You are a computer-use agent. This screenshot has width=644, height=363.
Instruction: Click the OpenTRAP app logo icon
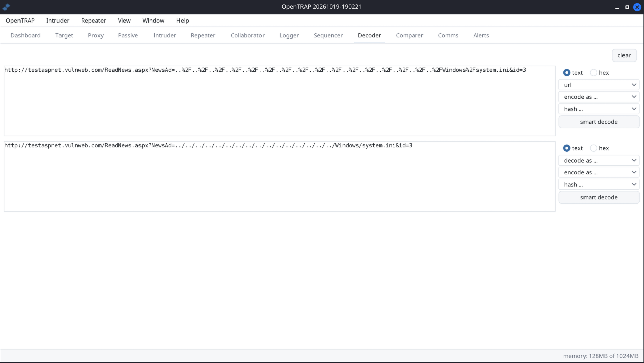(x=6, y=7)
